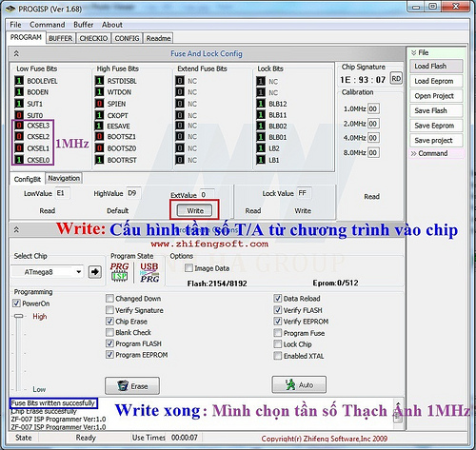Collapse the File side panel section
This screenshot has width=476, height=450.
coord(413,52)
